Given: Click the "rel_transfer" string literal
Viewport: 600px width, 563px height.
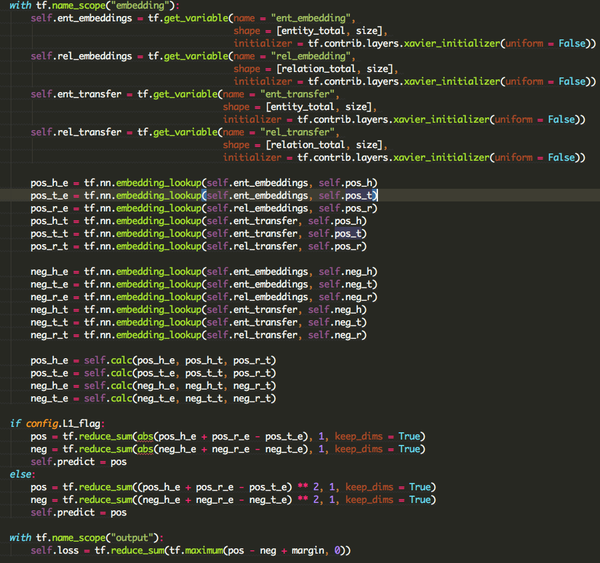Looking at the screenshot, I should 297,132.
